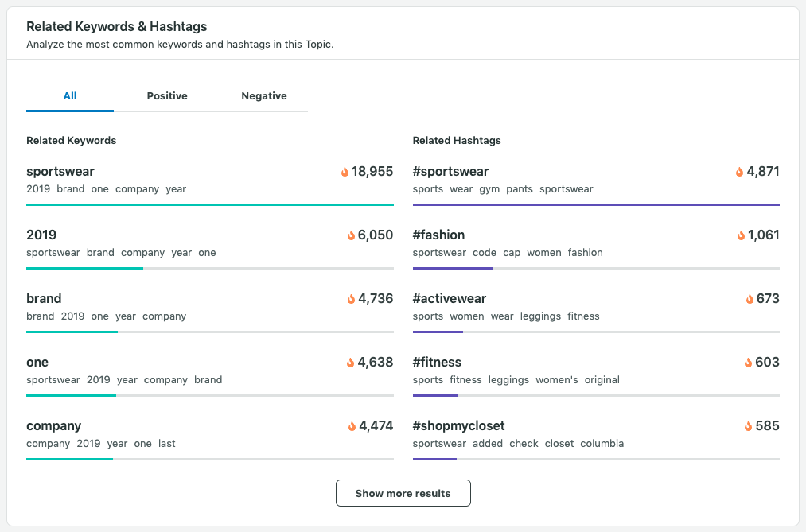Click the 'code' related term under #fashion
The image size is (806, 532).
coord(485,253)
